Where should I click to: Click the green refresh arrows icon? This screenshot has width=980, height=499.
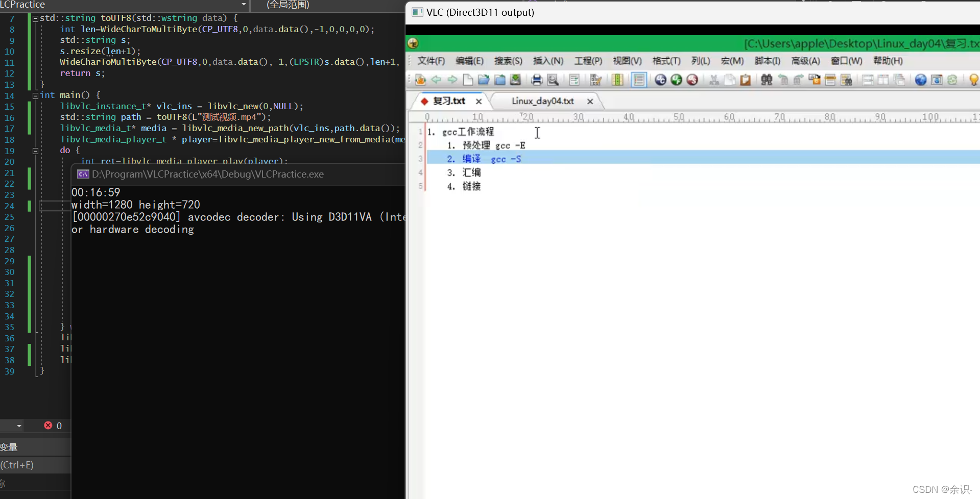pos(952,80)
